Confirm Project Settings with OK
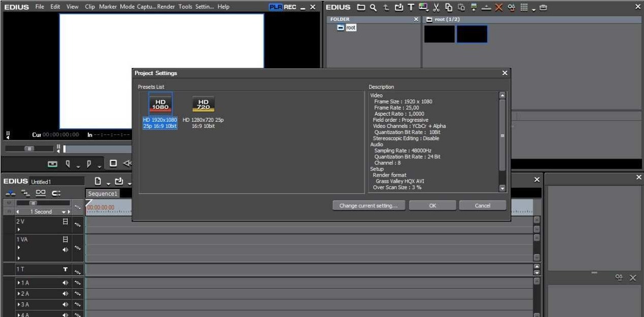The width and height of the screenshot is (644, 317). click(x=432, y=205)
